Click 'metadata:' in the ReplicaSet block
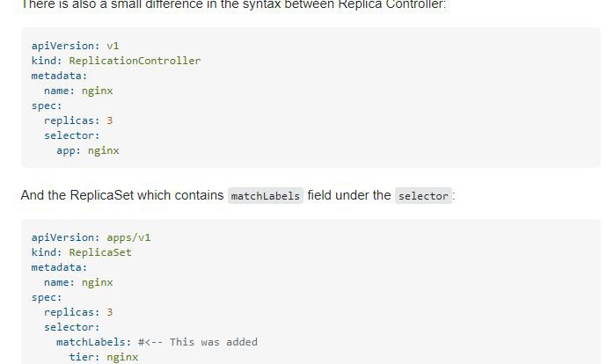The height and width of the screenshot is (364, 607). [60, 267]
